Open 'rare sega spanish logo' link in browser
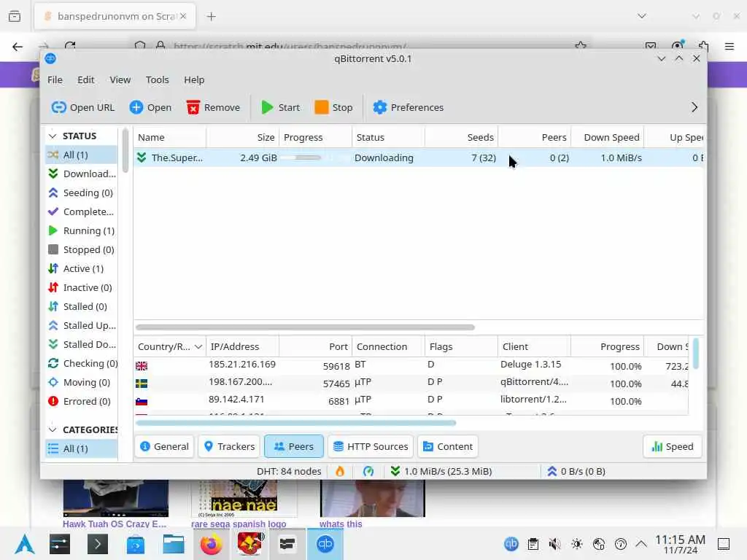Screen dimensions: 747x560 tap(239, 524)
